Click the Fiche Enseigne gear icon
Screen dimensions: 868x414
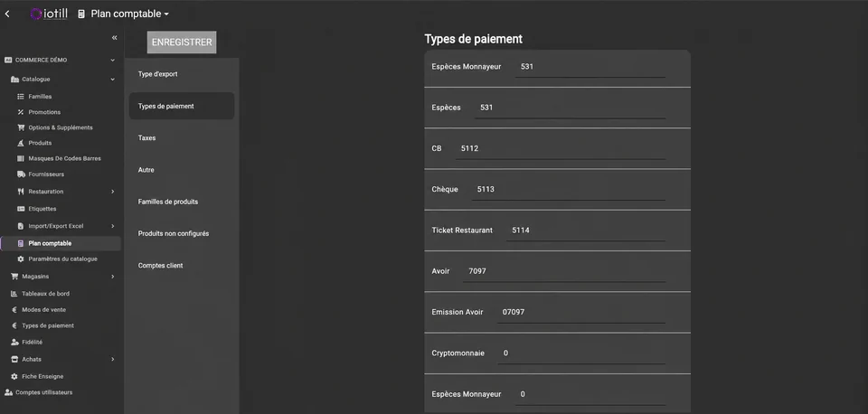tap(15, 376)
